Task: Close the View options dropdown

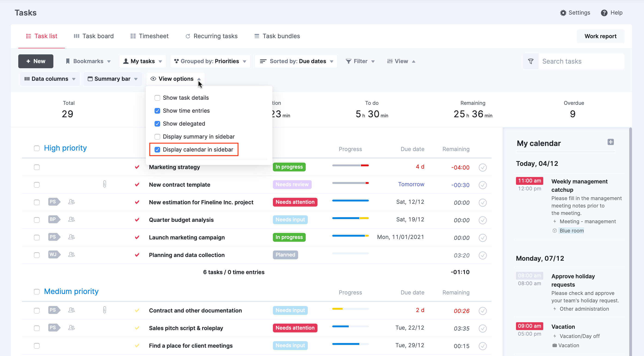Action: tap(176, 79)
